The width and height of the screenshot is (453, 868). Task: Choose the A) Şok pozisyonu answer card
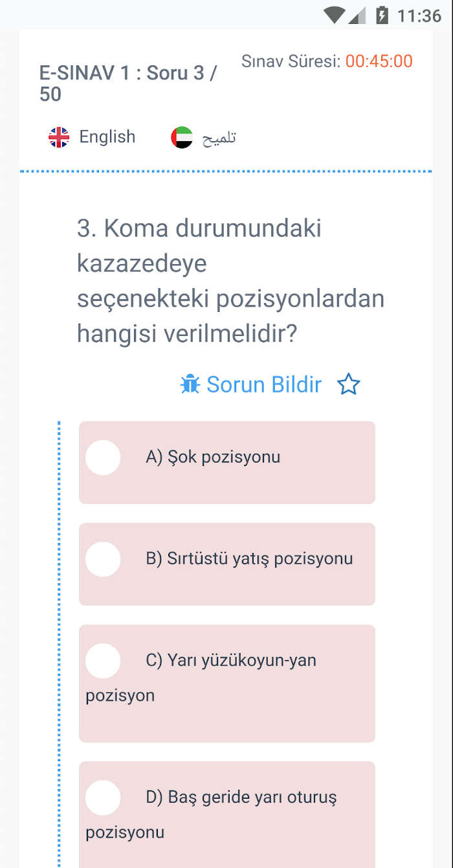point(227,463)
